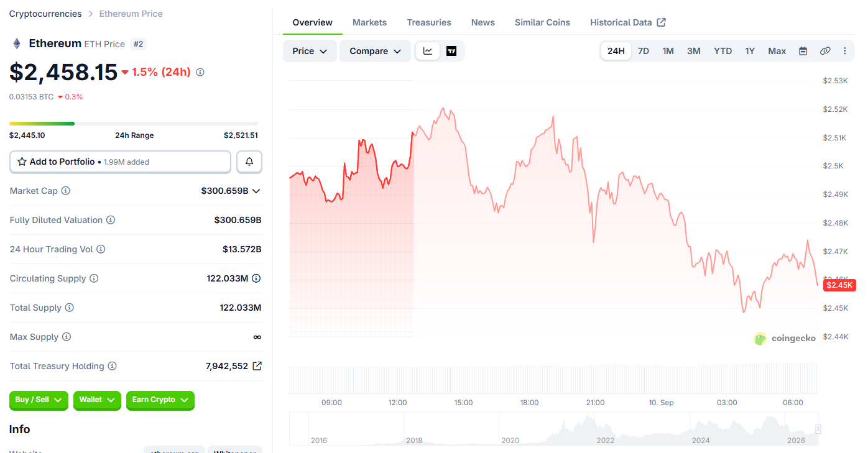
Task: Open treasury holding external link icon
Action: 257,366
